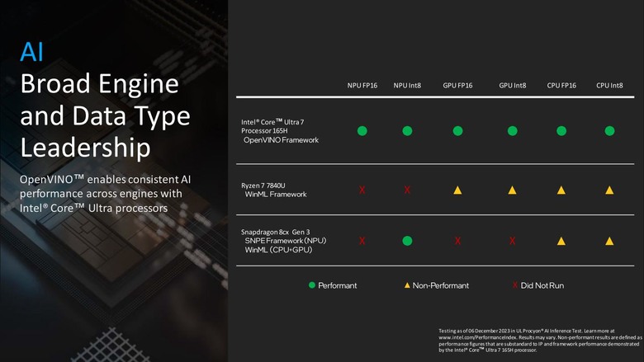Click the green dot for Intel NPU FP16
The height and width of the screenshot is (362, 644).
[x=362, y=131]
